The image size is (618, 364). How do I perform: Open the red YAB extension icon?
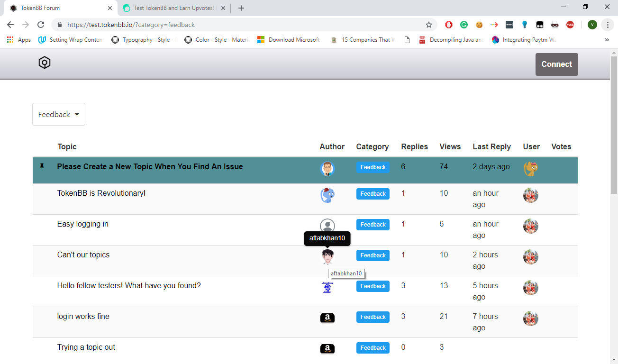[570, 25]
